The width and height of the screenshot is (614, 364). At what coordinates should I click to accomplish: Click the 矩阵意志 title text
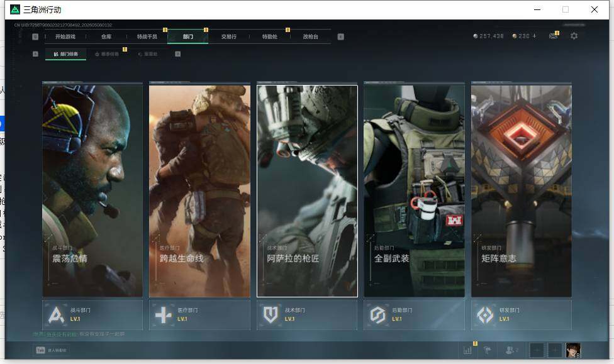click(498, 258)
